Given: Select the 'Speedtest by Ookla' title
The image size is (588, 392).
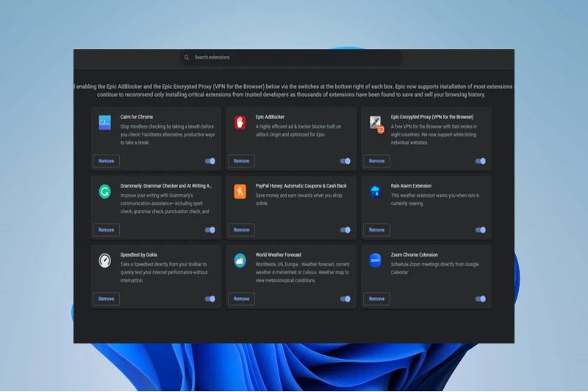Looking at the screenshot, I should 139,254.
